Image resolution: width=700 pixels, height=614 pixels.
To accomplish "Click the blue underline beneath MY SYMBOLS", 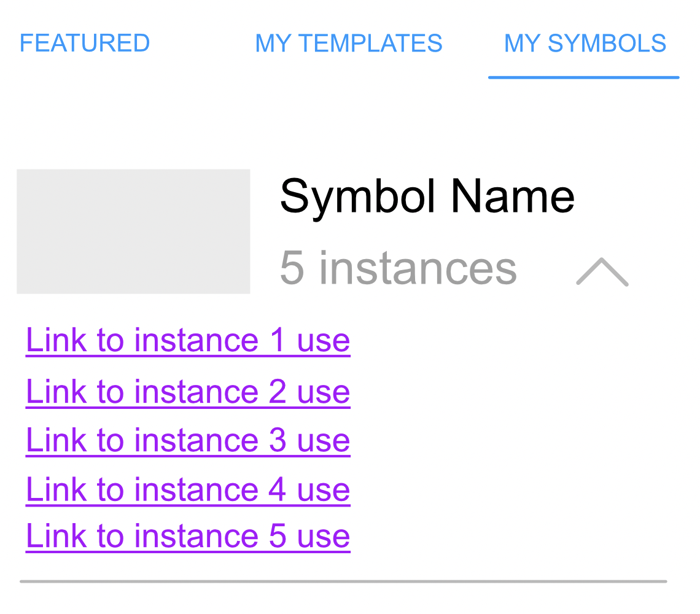I will [583, 77].
